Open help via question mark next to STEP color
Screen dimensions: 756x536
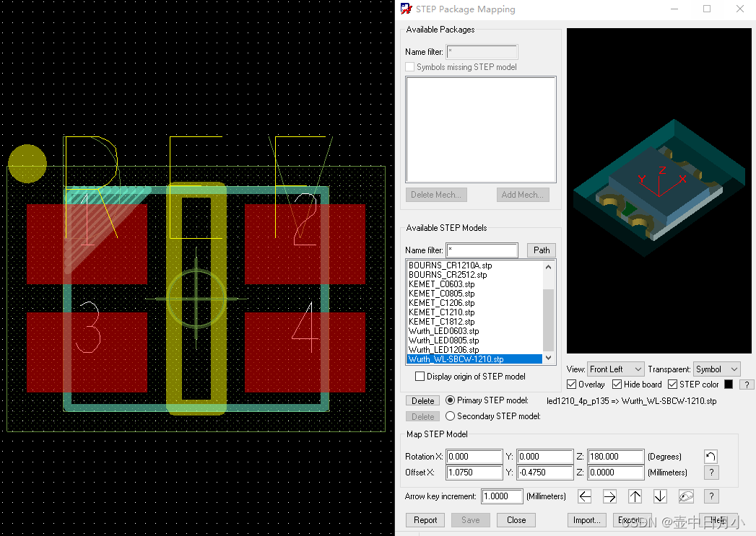746,384
